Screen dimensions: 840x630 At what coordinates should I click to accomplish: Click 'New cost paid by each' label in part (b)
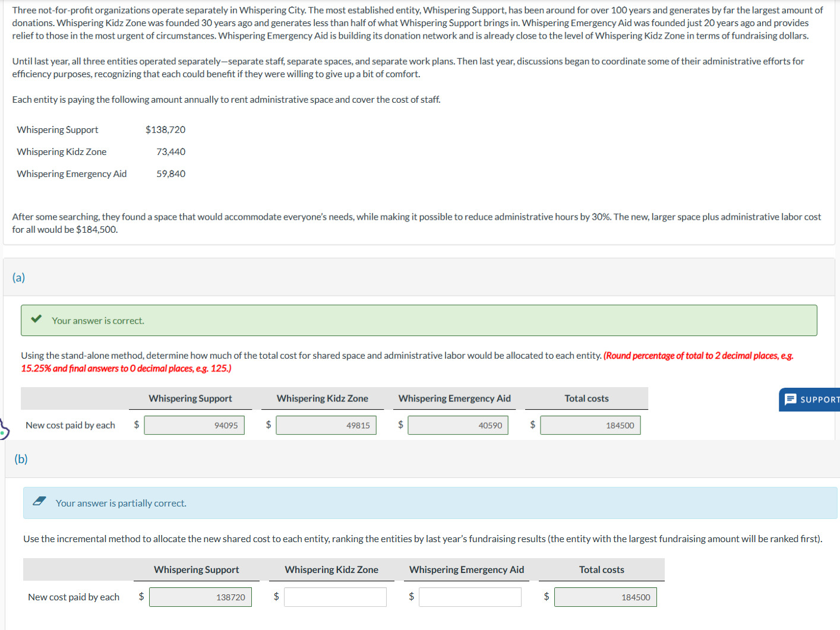(74, 597)
